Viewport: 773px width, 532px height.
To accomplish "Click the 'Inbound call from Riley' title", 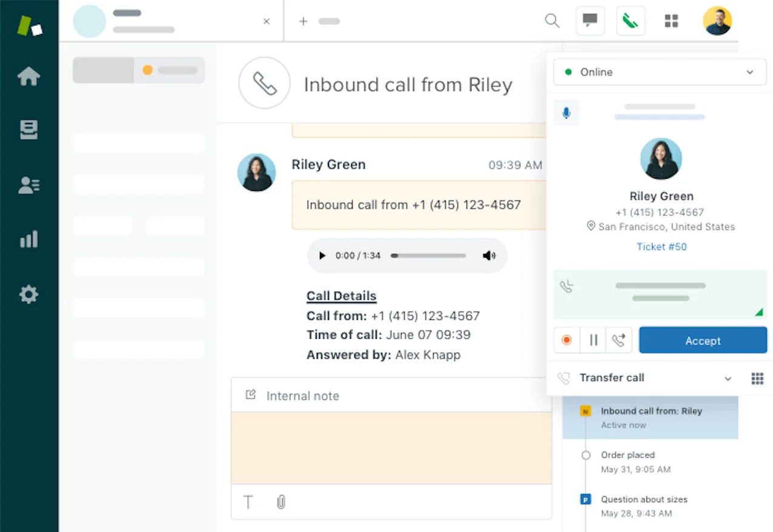I will pos(408,84).
